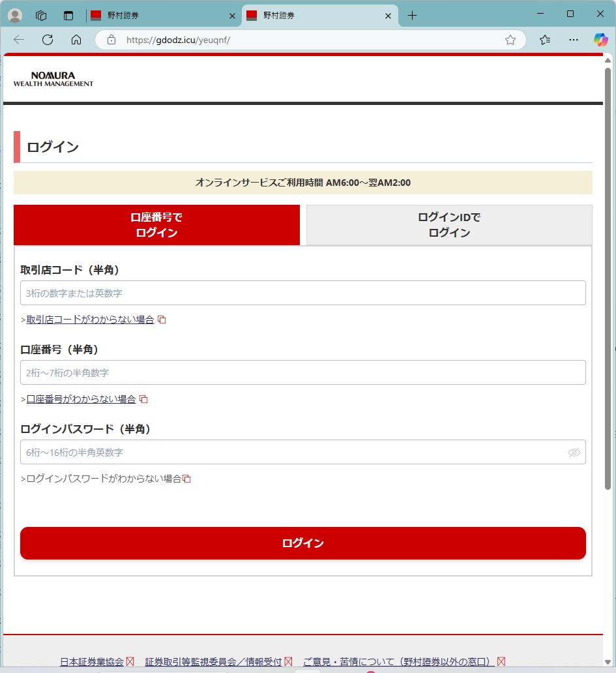616x673 pixels.
Task: View site information lock icon
Action: tap(111, 40)
